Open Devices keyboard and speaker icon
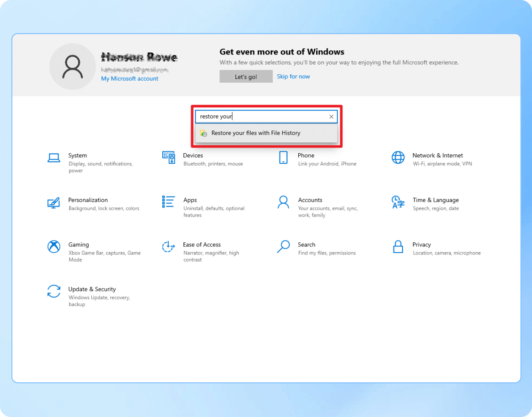Image resolution: width=532 pixels, height=417 pixels. 169,157
